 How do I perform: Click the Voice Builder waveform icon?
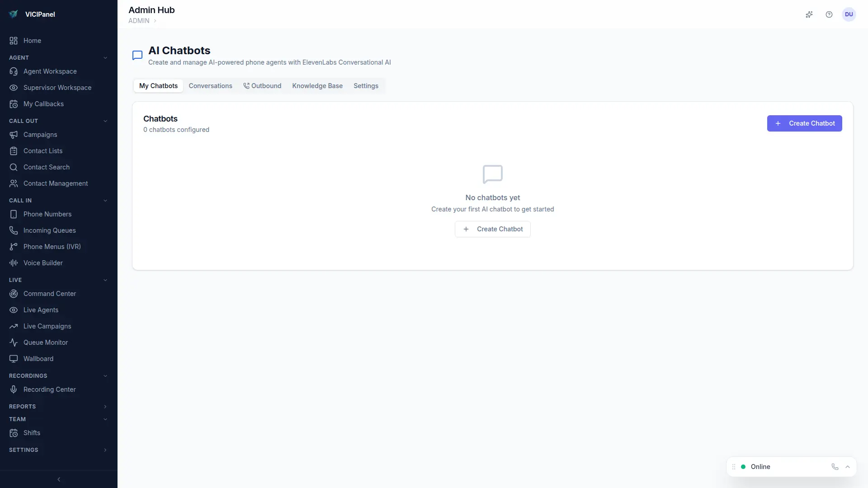pyautogui.click(x=14, y=263)
